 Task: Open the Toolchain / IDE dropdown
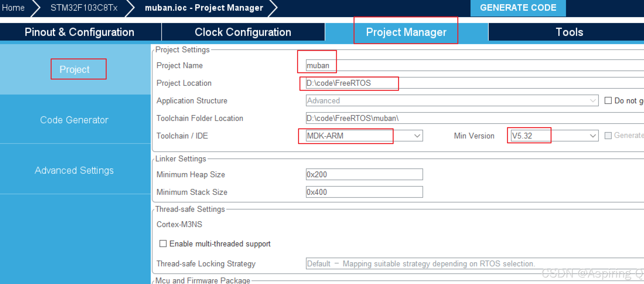364,136
